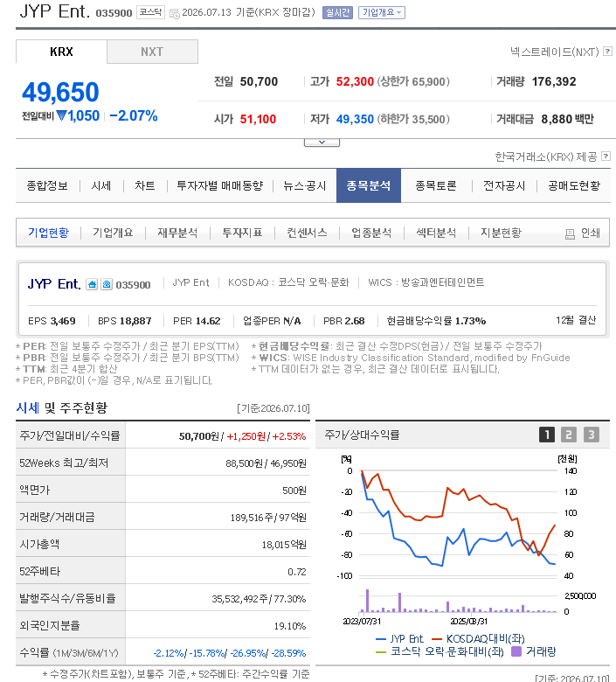Click the PER 14.62 value
The width and height of the screenshot is (616, 682).
pos(208,321)
